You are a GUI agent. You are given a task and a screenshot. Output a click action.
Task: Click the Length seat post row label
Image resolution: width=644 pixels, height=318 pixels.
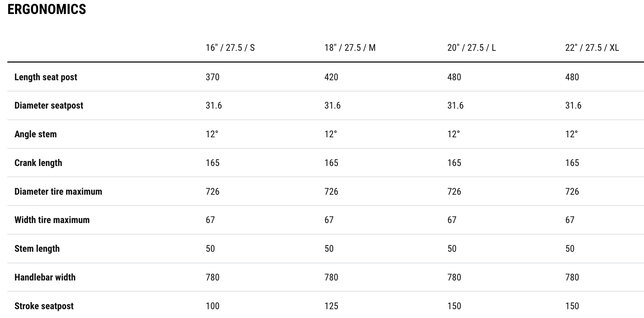click(46, 77)
